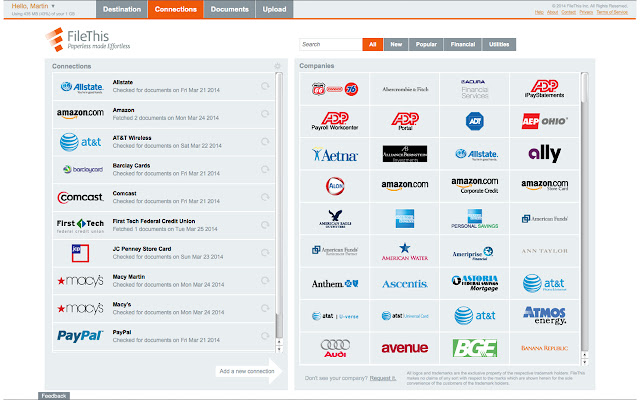Refresh the Barclay Cards connection
Screen dimensions: 640x400
(x=265, y=169)
